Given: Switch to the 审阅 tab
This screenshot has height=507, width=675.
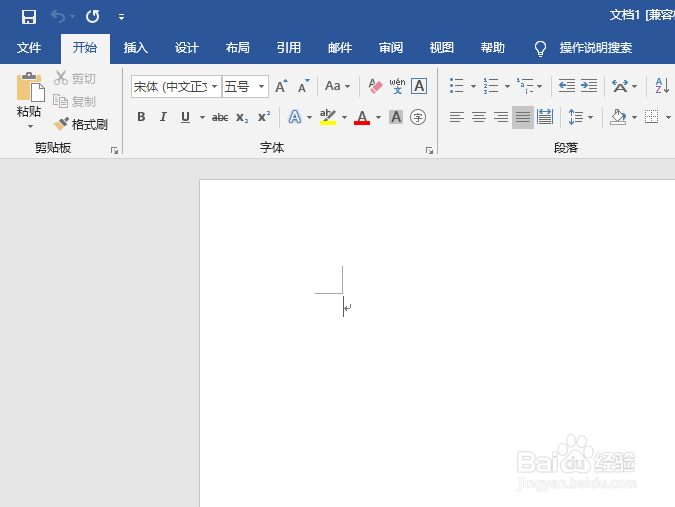Looking at the screenshot, I should pyautogui.click(x=390, y=47).
